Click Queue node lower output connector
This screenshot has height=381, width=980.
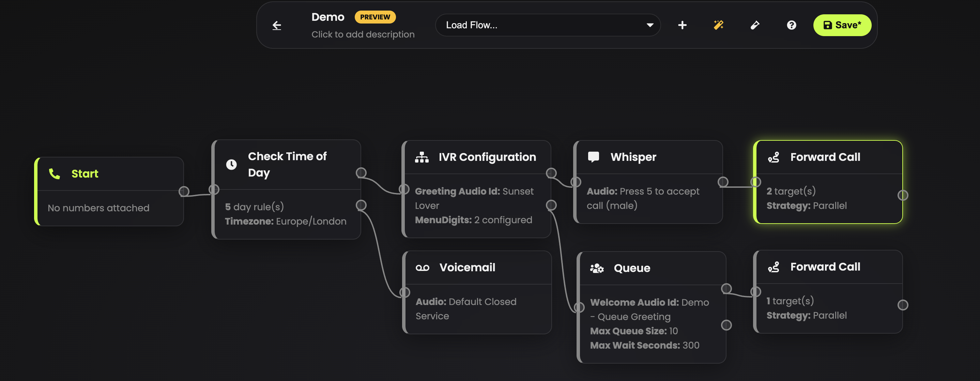[x=726, y=325]
